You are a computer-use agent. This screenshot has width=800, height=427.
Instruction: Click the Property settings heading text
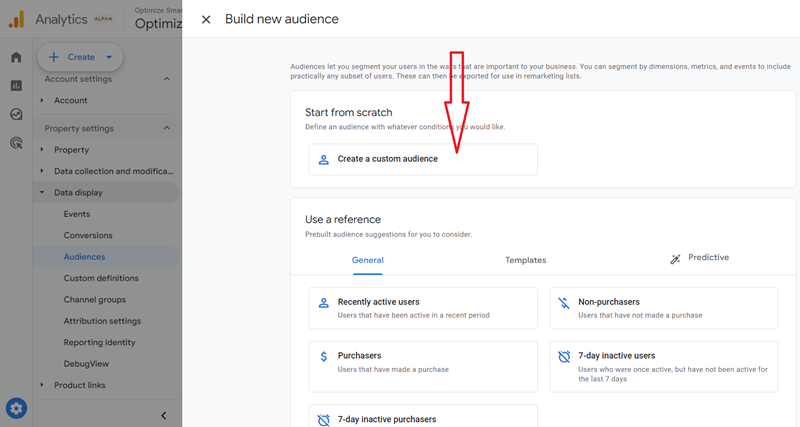pyautogui.click(x=79, y=129)
